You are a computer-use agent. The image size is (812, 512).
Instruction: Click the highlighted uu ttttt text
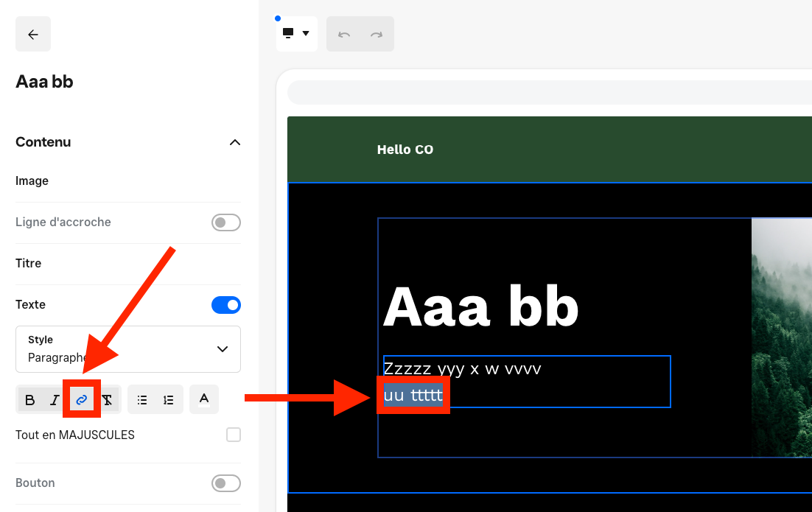[413, 395]
